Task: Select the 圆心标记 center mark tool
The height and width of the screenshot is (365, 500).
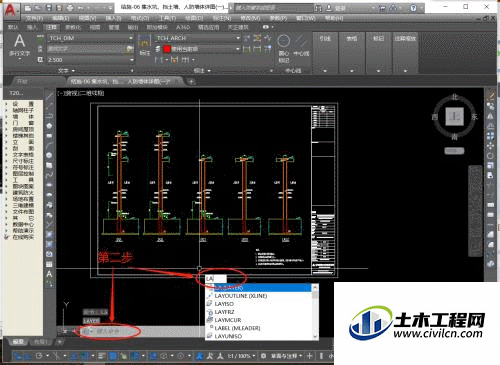Action: [x=284, y=49]
